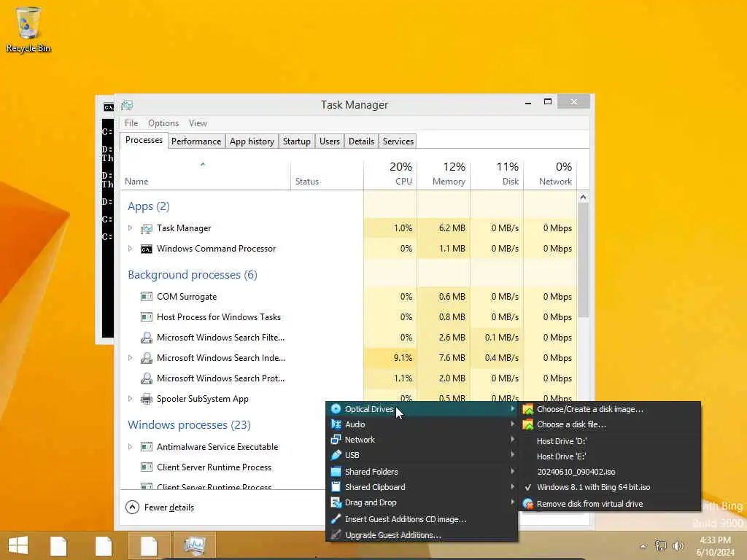Screen dimensions: 747x560
Task: Click Fewer details button
Action: click(160, 507)
